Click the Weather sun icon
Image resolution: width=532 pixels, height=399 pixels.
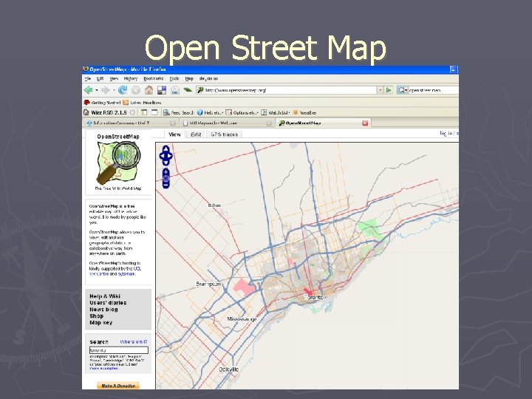296,112
